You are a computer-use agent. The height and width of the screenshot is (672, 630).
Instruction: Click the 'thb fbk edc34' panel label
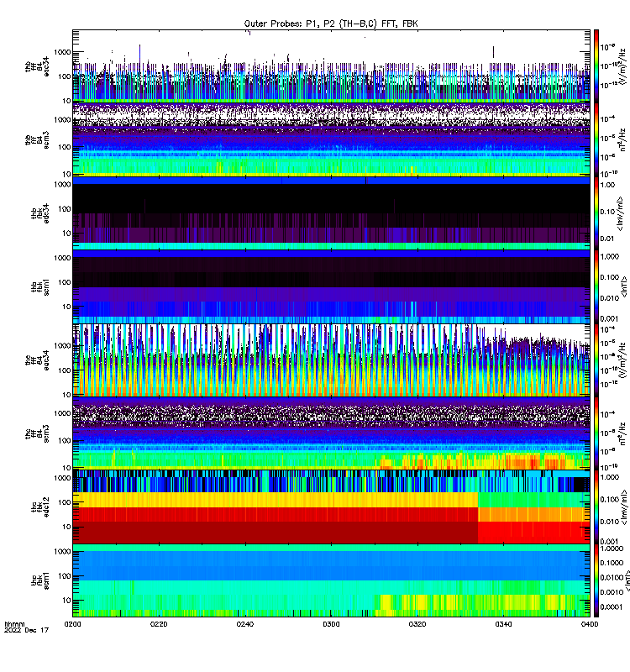coord(39,213)
